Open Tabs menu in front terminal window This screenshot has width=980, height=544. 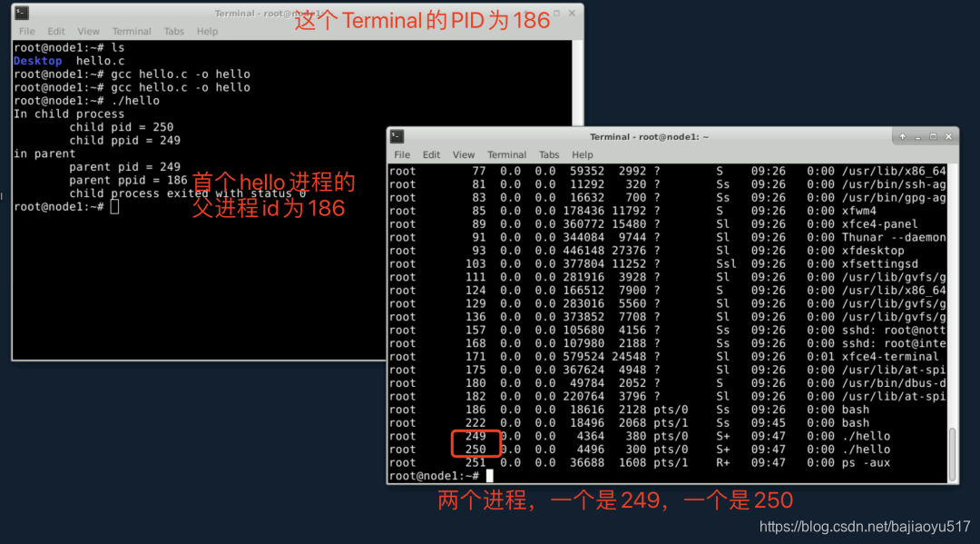[x=549, y=154]
